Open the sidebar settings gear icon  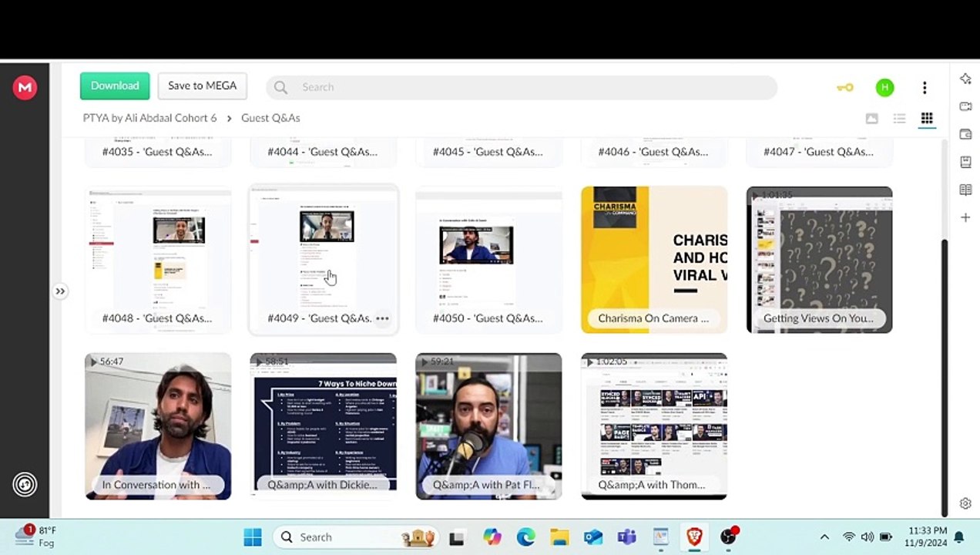tap(965, 503)
